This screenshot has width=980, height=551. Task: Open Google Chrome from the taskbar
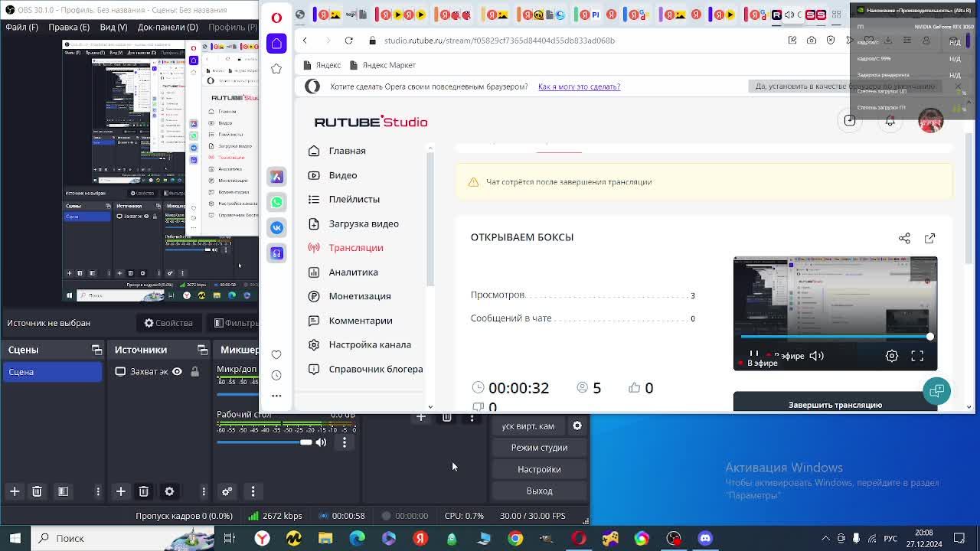pyautogui.click(x=515, y=538)
